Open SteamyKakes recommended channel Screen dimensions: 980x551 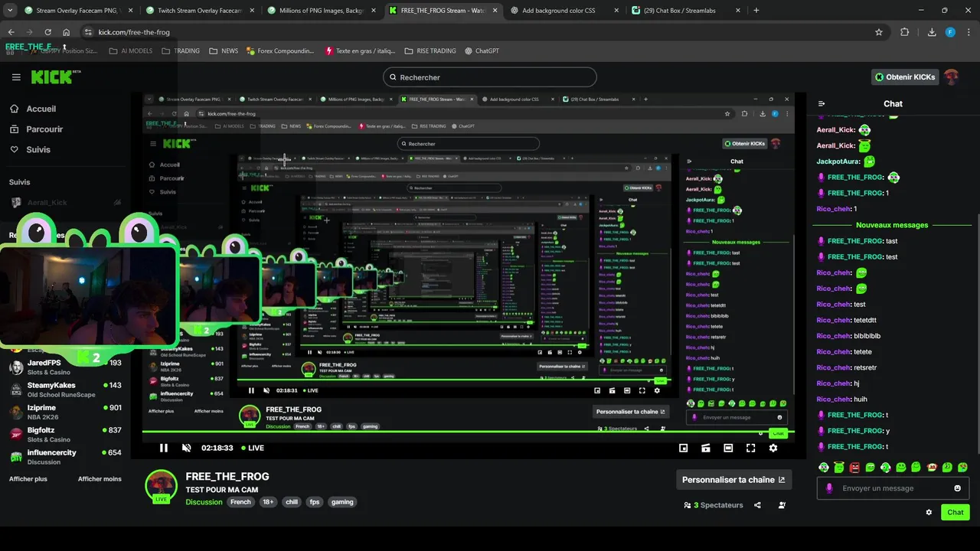pos(65,390)
